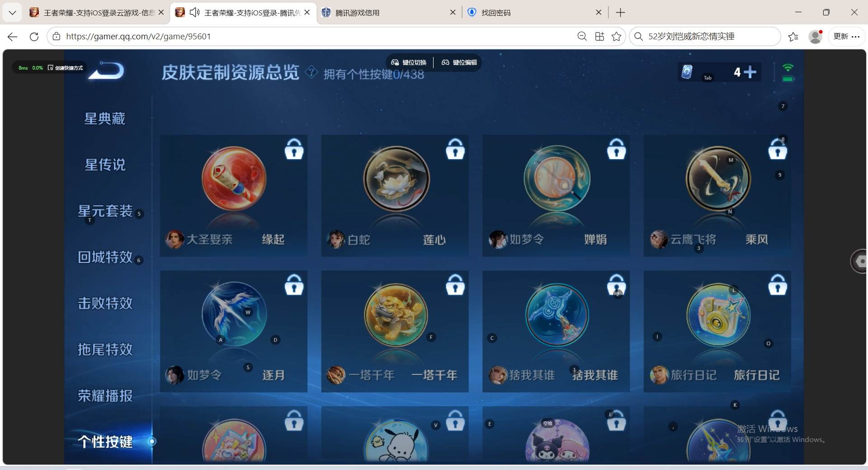
Task: Click the green WiFi signal icon
Action: [788, 68]
